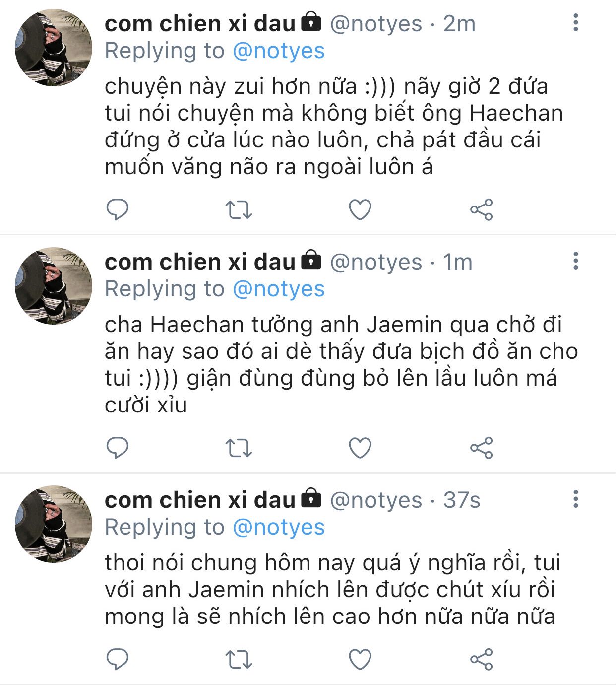This screenshot has height=685, width=616.
Task: Share the tweet posted 1m ago
Action: [x=481, y=448]
